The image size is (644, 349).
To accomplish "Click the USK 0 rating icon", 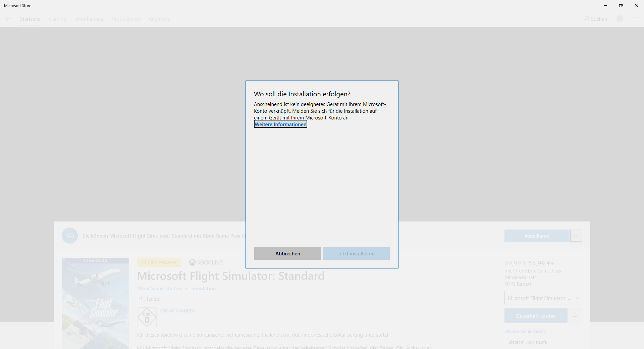I will 147,317.
